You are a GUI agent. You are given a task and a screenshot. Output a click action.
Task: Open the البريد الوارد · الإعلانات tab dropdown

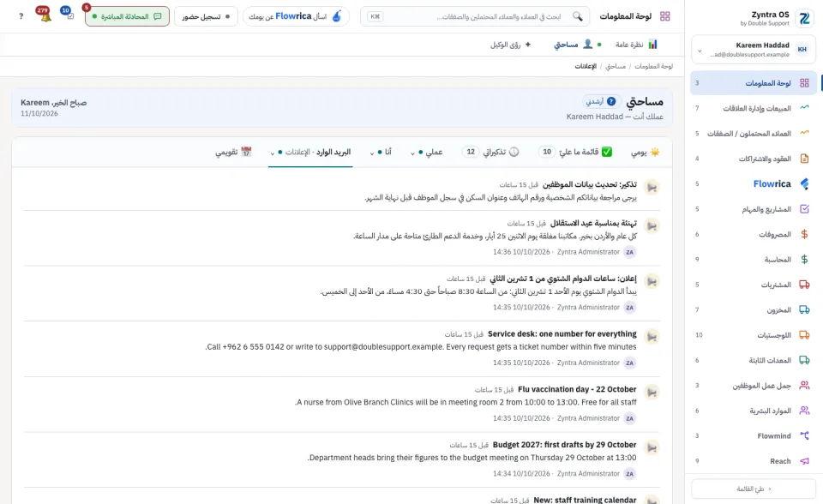click(x=273, y=153)
